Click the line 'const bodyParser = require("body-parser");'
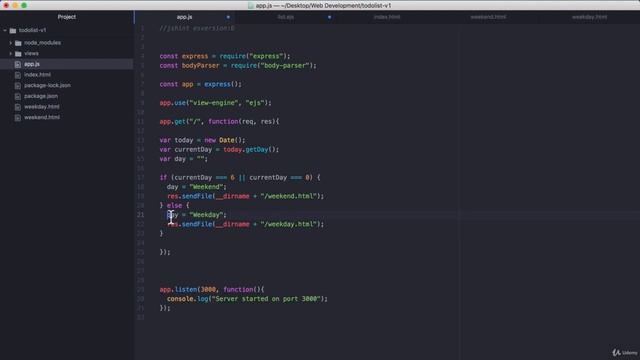Viewport: 640px width, 360px height. tap(238, 66)
